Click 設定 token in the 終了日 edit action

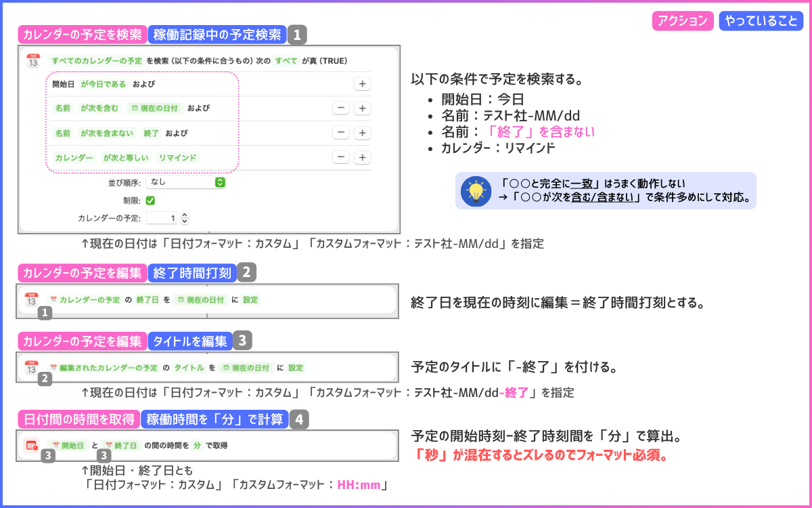250,299
